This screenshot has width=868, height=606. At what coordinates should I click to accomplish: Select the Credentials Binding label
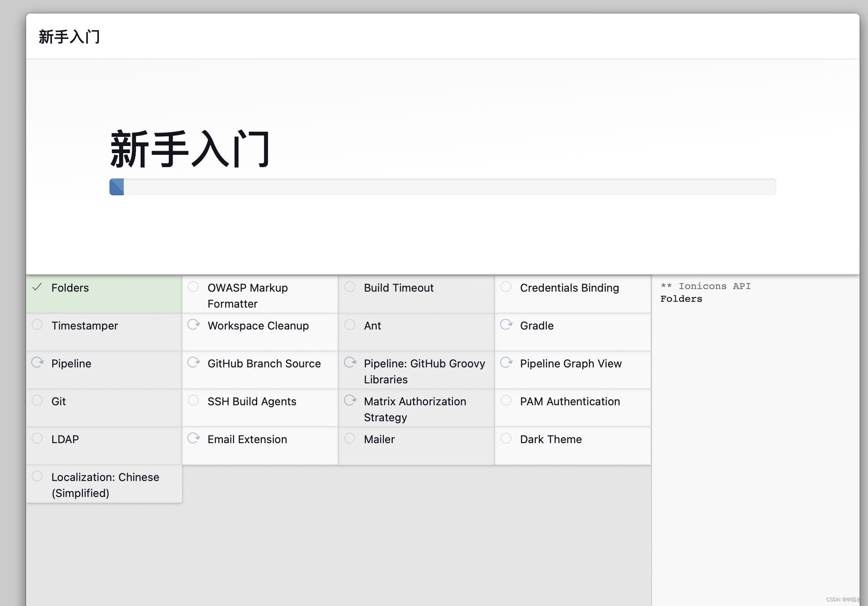click(570, 288)
